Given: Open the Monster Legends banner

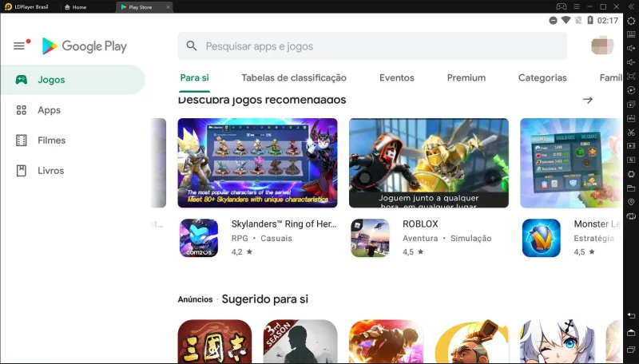Looking at the screenshot, I should (x=571, y=163).
